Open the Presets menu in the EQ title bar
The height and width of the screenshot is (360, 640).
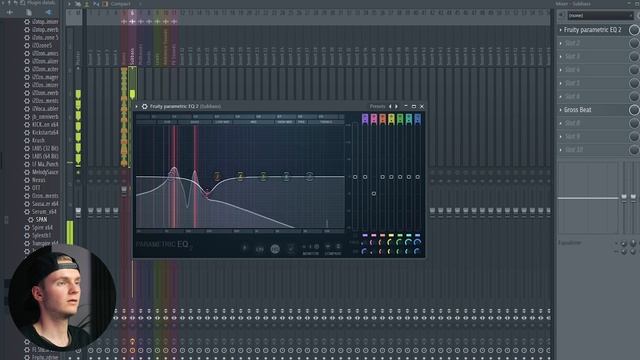click(377, 107)
